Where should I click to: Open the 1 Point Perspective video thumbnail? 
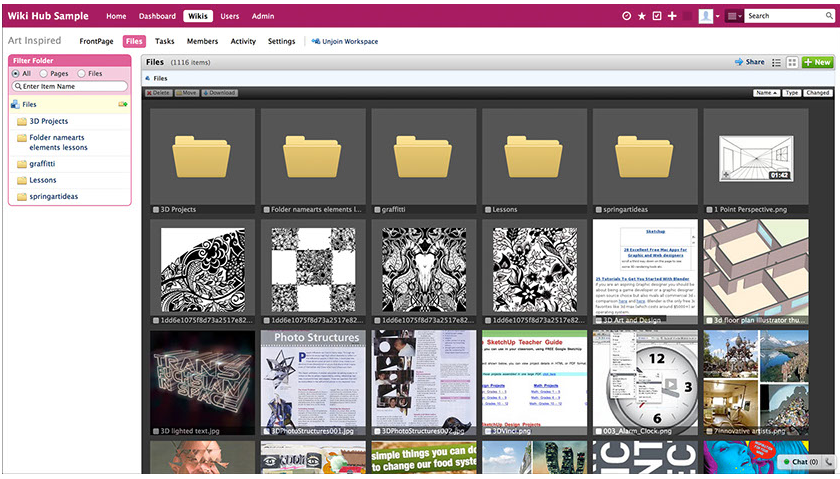(x=755, y=156)
